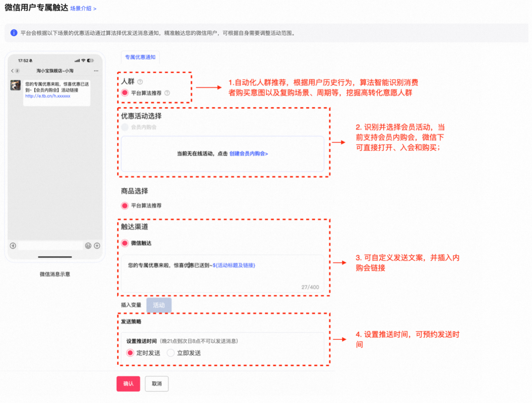Click the 设置推送时间 label
This screenshot has width=532, height=403.
(141, 341)
